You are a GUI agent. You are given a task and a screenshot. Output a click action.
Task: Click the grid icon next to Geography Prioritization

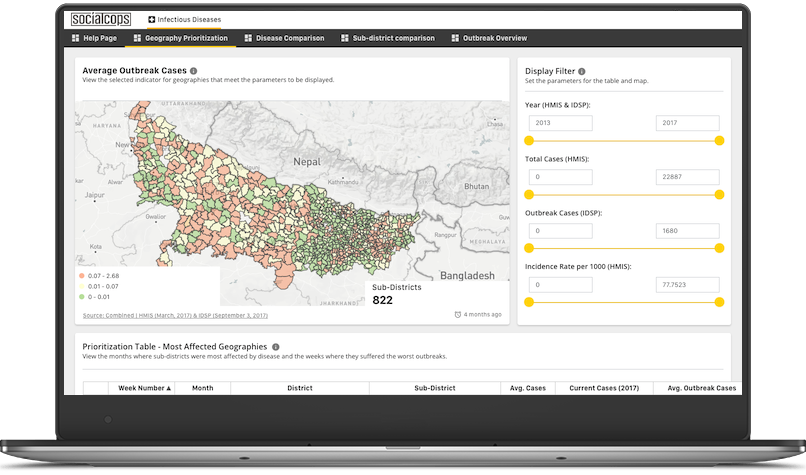[x=137, y=38]
